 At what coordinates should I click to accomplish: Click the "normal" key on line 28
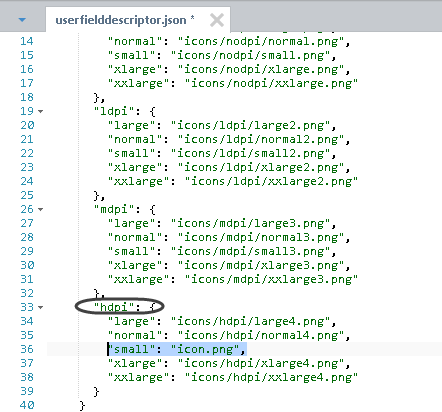tap(135, 237)
